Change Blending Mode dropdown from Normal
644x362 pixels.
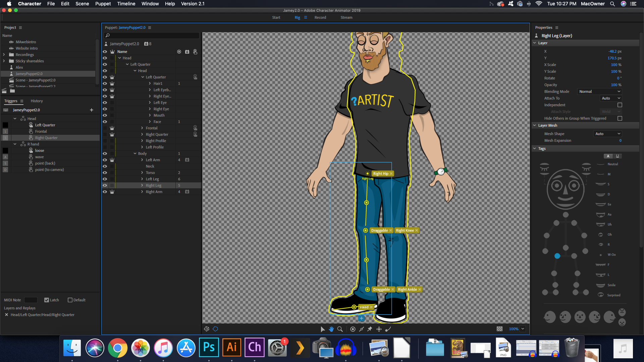tap(600, 92)
